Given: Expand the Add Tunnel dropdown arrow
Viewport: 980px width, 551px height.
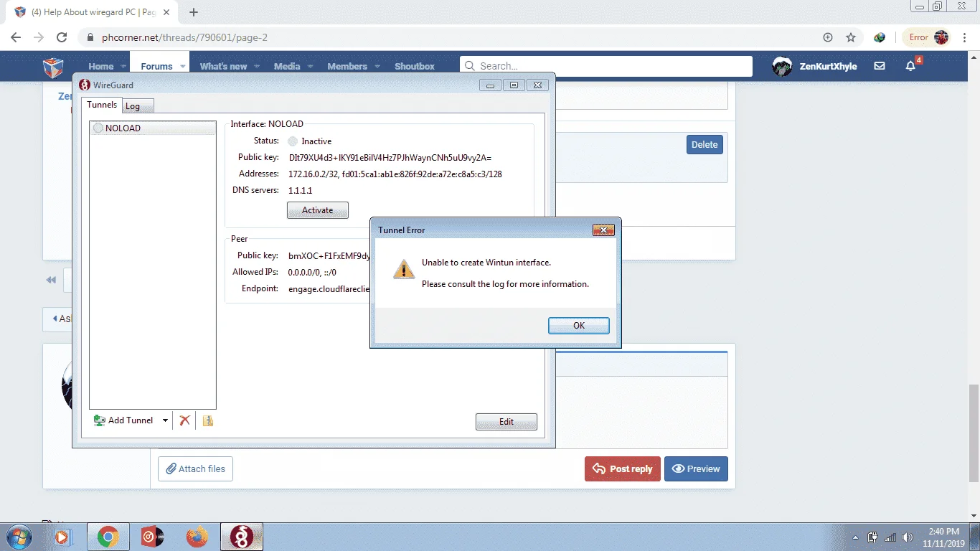Looking at the screenshot, I should coord(165,420).
